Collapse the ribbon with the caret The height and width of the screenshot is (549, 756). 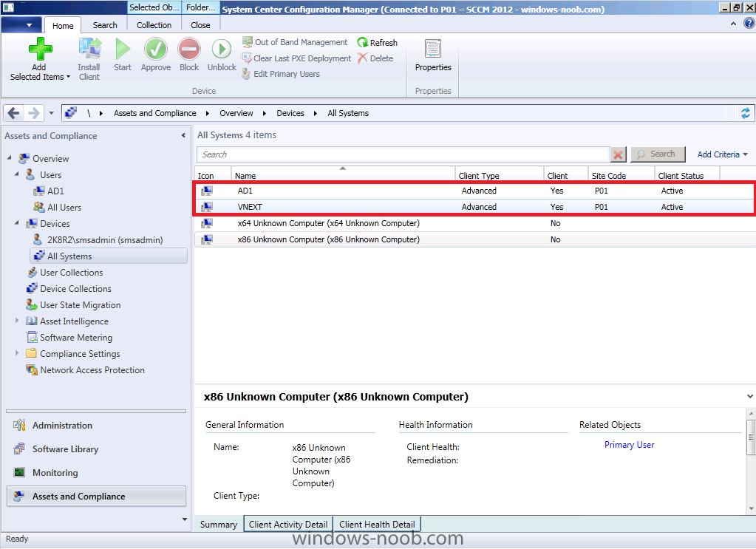coord(733,24)
